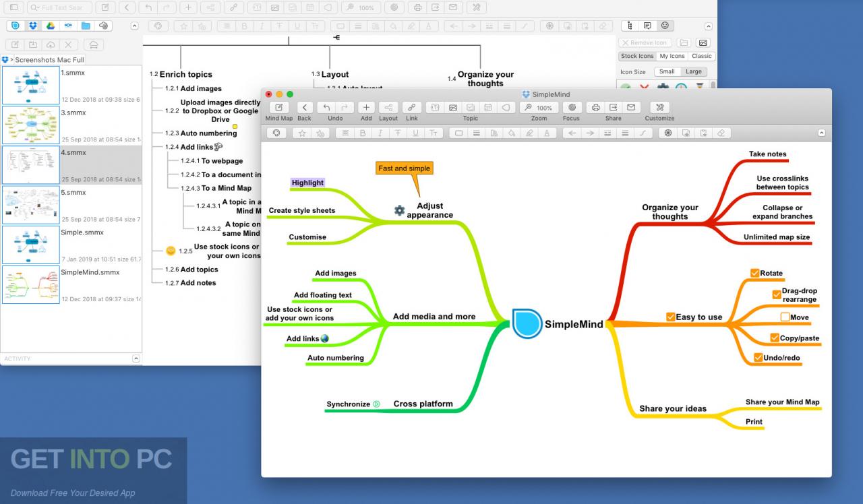Switch to the Classic tab

(x=702, y=56)
